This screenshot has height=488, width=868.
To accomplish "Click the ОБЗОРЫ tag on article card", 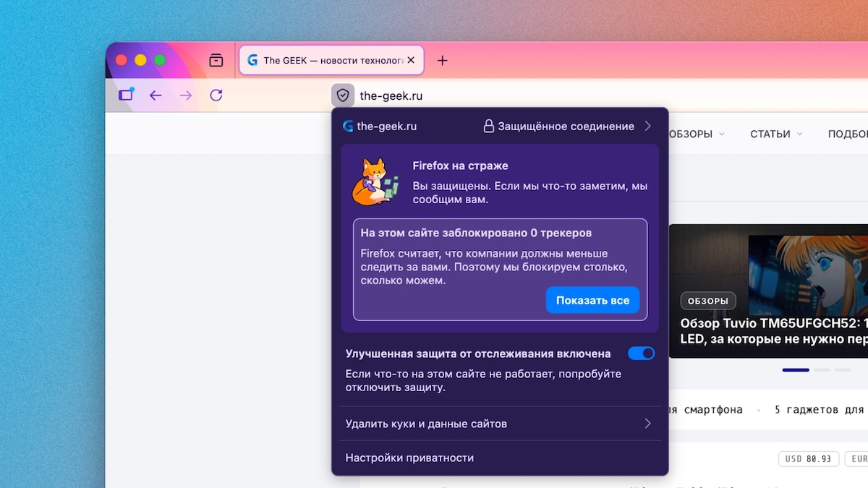I will tap(708, 301).
